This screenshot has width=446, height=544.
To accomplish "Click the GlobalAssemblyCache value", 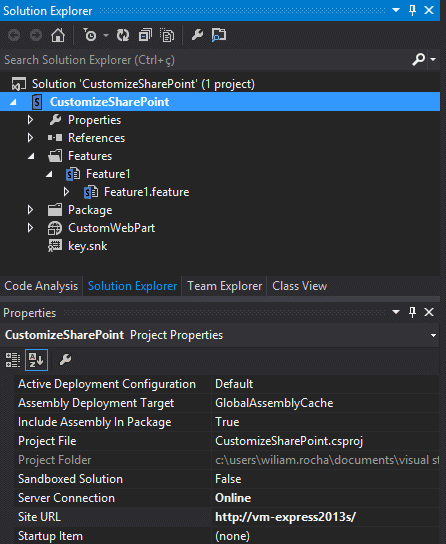I will tap(274, 403).
